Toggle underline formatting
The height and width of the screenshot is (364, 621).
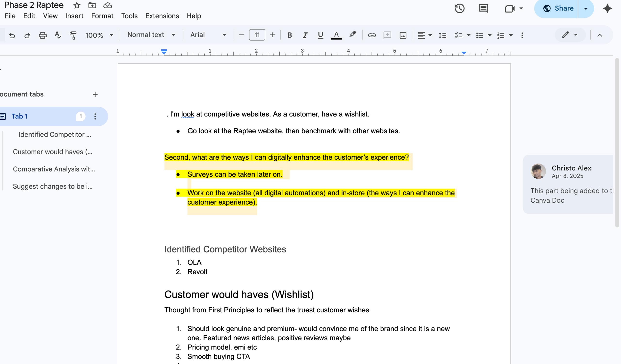(320, 35)
